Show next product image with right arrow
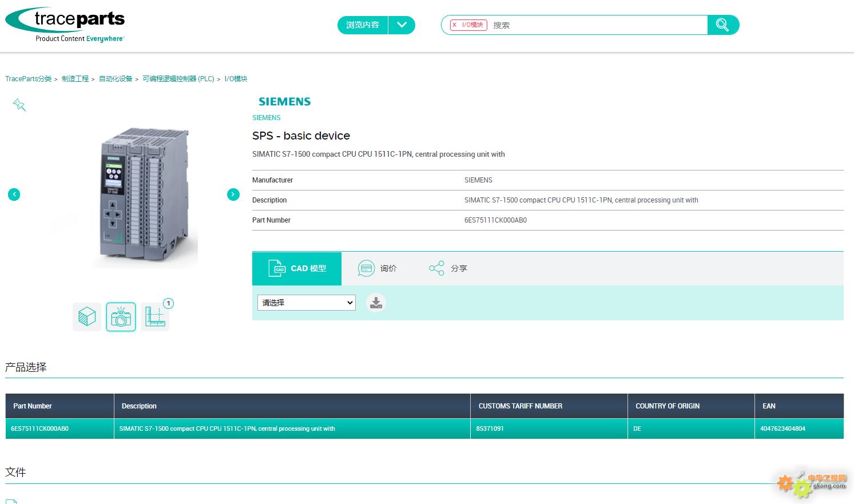854x504 pixels. (x=233, y=195)
